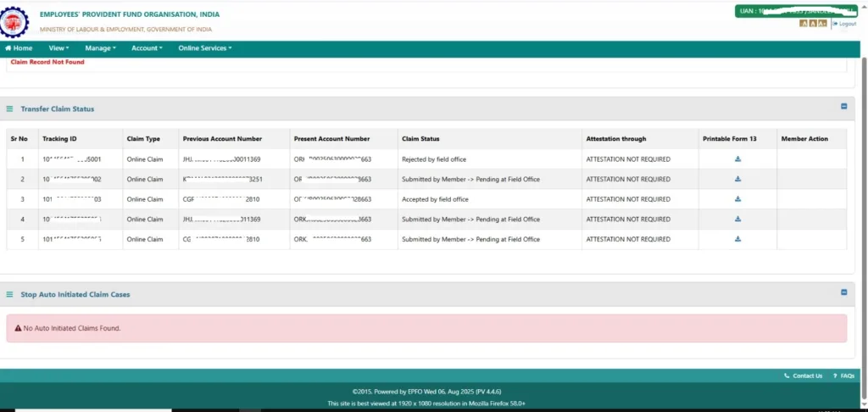Click the 'Claim Record Not Found' message
This screenshot has width=868, height=412.
(47, 62)
